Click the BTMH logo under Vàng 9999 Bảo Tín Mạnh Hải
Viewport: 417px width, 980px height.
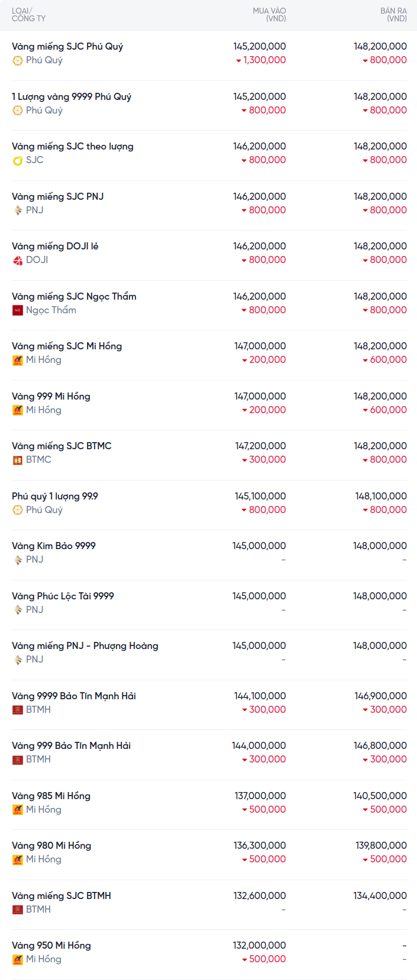18,710
